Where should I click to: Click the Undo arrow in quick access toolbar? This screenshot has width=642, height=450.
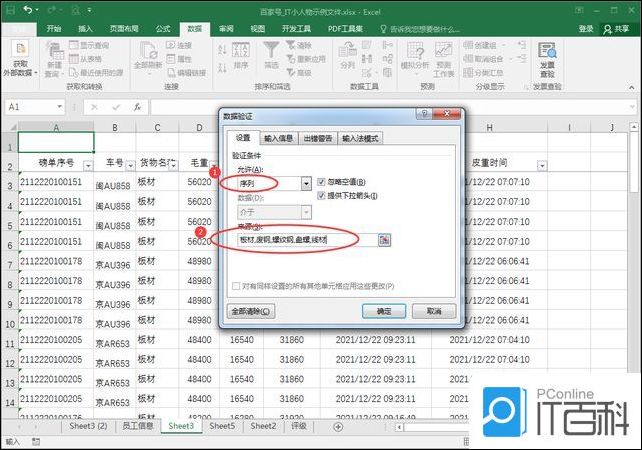tap(27, 10)
